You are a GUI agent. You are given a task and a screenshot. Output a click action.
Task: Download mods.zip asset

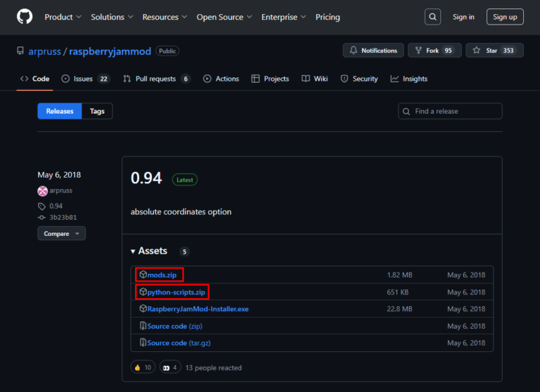pyautogui.click(x=161, y=275)
